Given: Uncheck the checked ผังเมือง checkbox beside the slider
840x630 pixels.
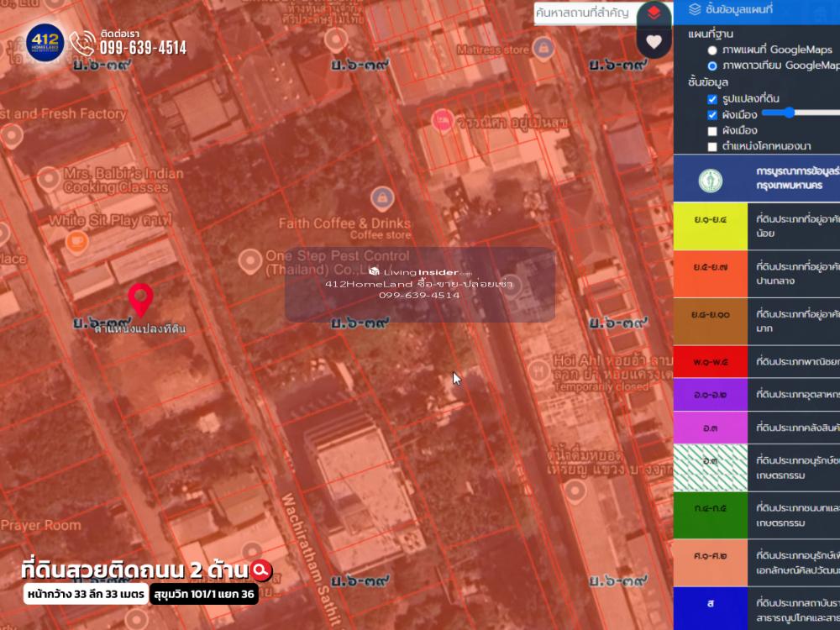Looking at the screenshot, I should pyautogui.click(x=712, y=114).
